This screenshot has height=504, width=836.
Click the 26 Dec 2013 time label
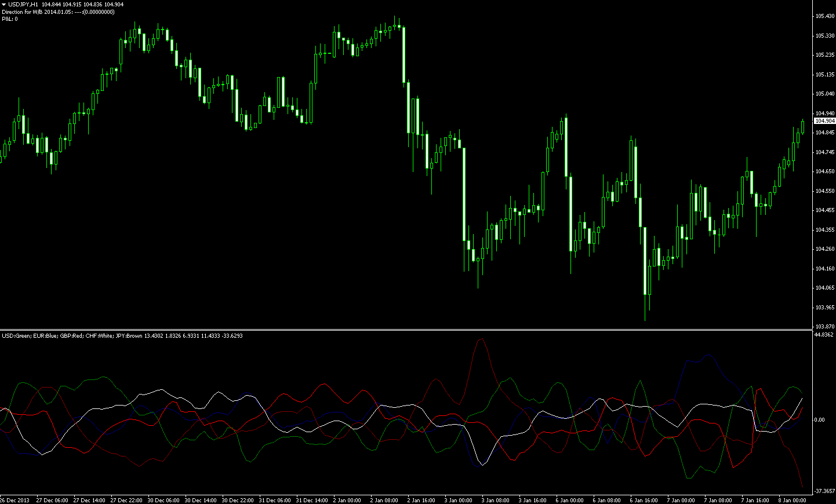(14, 500)
